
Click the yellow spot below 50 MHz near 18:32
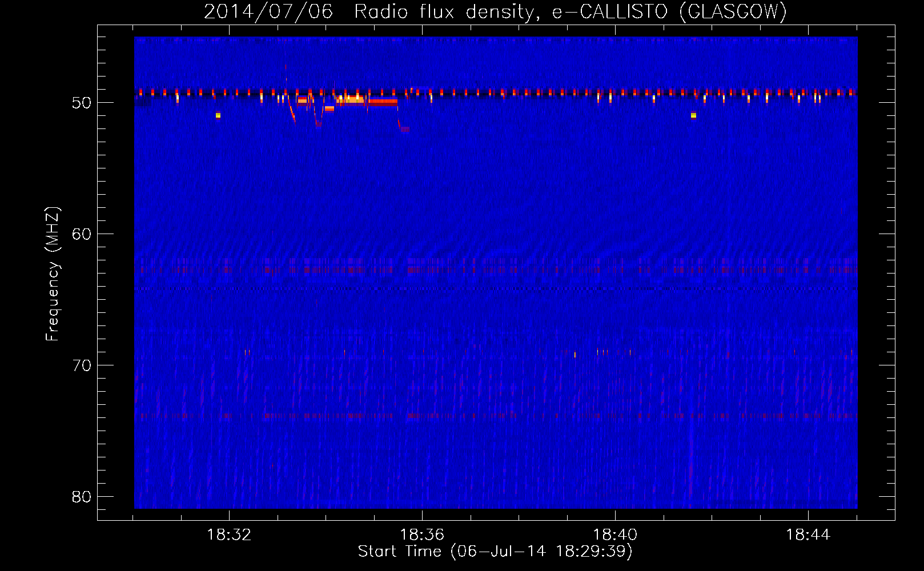tap(218, 115)
